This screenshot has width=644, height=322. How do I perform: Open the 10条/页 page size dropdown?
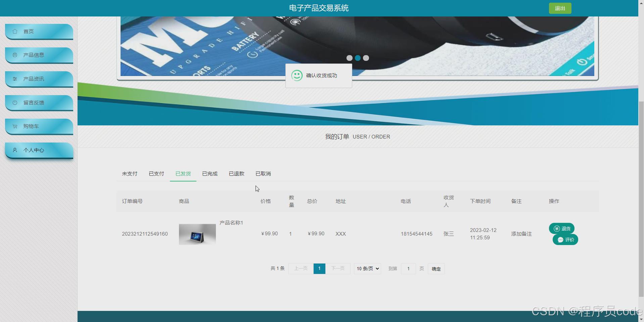(x=367, y=268)
